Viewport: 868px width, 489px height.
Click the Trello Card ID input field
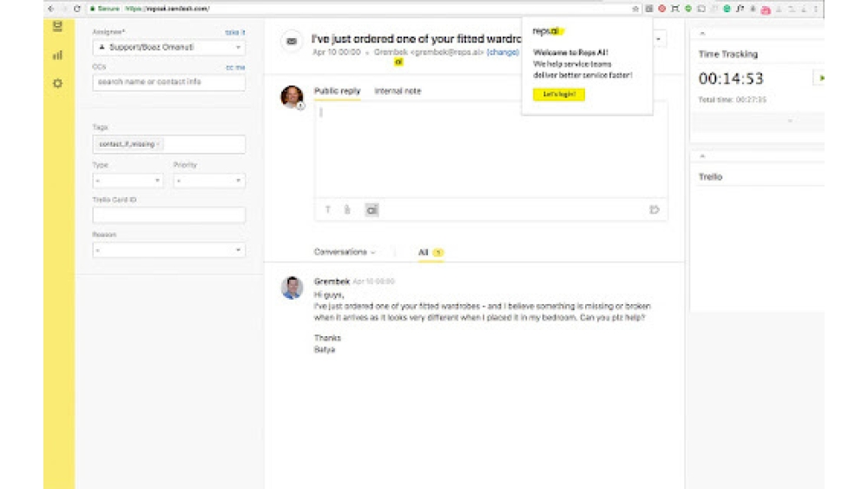(x=169, y=215)
